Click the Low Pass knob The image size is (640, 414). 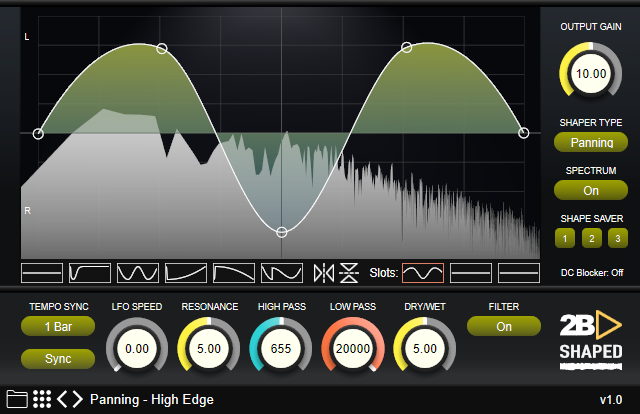click(x=353, y=349)
